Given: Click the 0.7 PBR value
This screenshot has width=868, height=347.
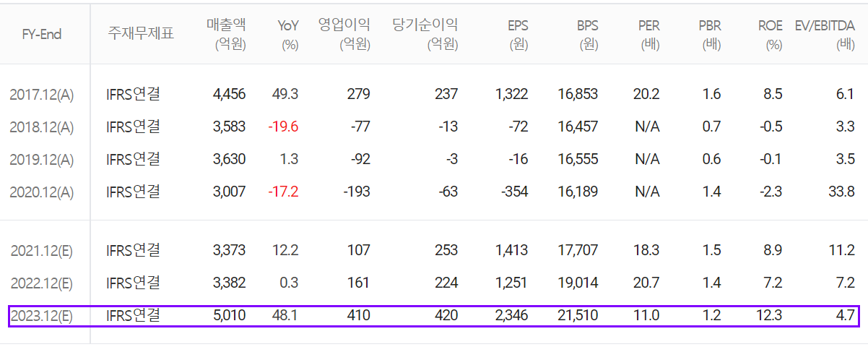Looking at the screenshot, I should tap(712, 127).
